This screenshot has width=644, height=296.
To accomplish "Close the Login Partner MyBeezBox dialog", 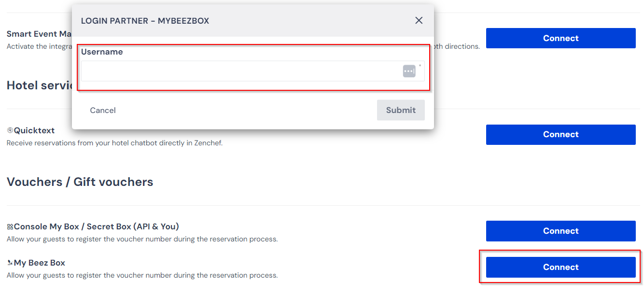I will [419, 20].
